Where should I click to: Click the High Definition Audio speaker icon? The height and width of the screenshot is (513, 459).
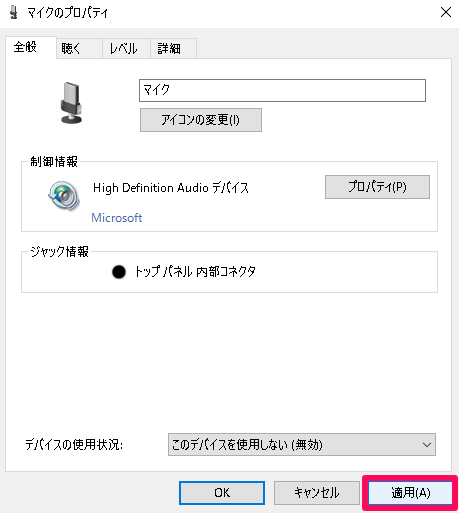pos(64,196)
